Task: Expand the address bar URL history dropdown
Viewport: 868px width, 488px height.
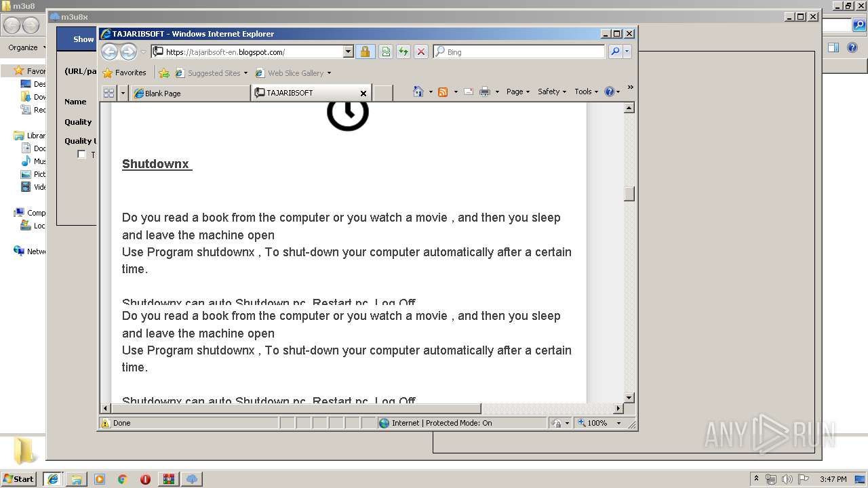Action: click(349, 52)
